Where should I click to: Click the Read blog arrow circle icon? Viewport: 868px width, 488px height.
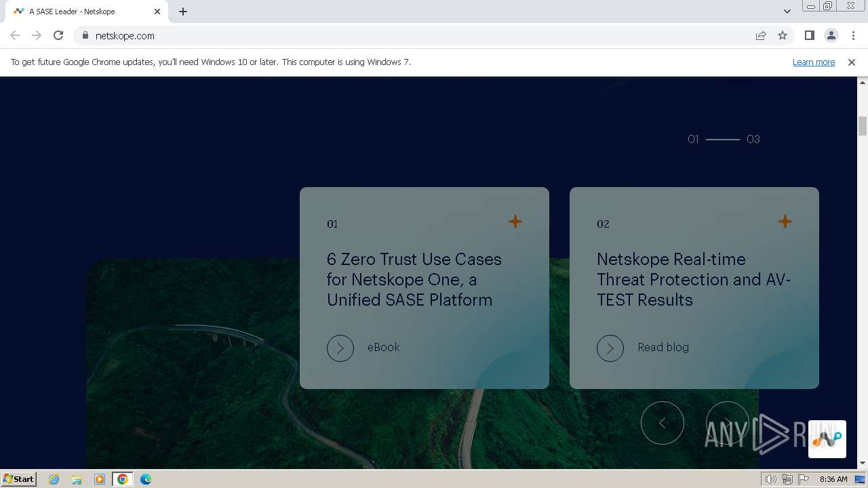pyautogui.click(x=610, y=348)
